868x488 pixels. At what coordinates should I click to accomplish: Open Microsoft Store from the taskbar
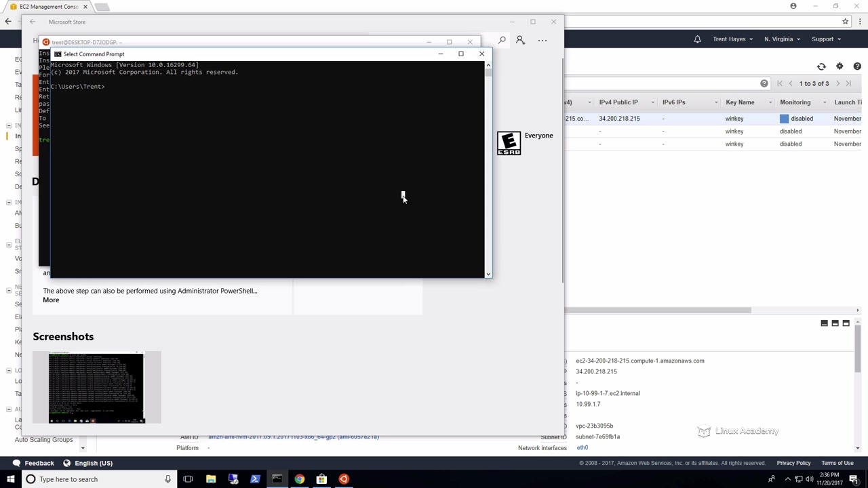(x=321, y=479)
